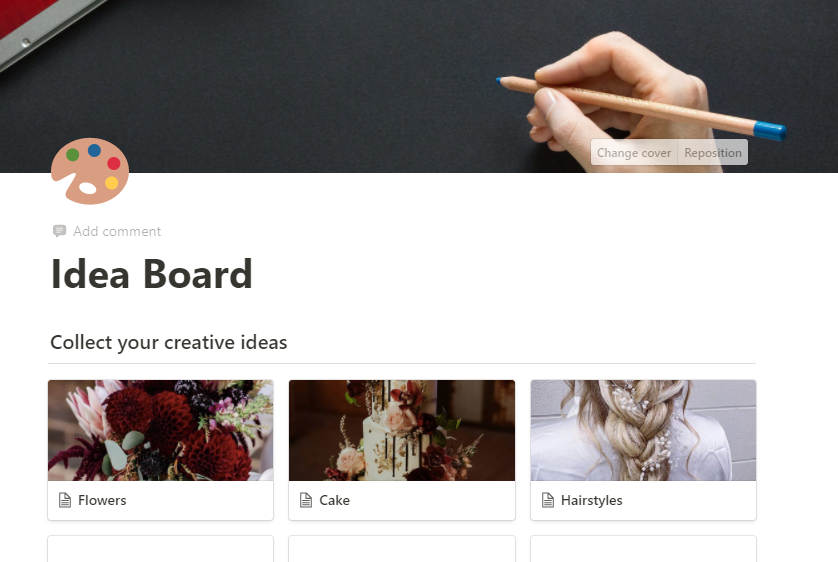The height and width of the screenshot is (562, 838).
Task: Click the Collect your creative ideas heading
Action: coord(168,342)
